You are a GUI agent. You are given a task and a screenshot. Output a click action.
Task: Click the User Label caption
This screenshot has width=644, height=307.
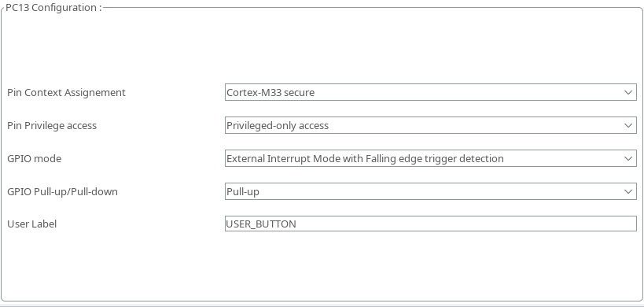point(32,224)
